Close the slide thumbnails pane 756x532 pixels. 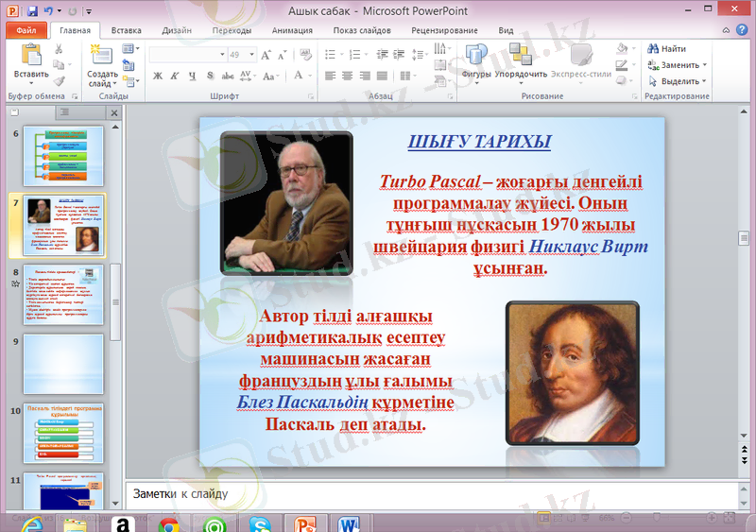tap(114, 113)
